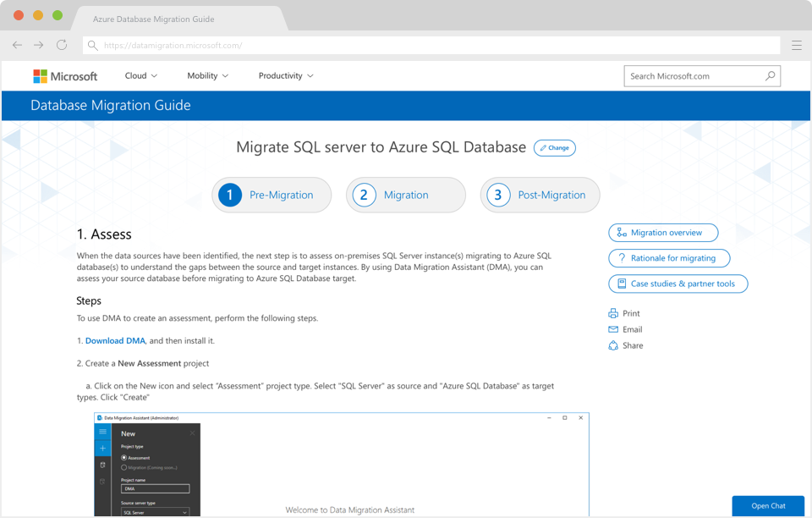The image size is (812, 518).
Task: Select the Migration (Coming soon) radio button
Action: (x=123, y=468)
